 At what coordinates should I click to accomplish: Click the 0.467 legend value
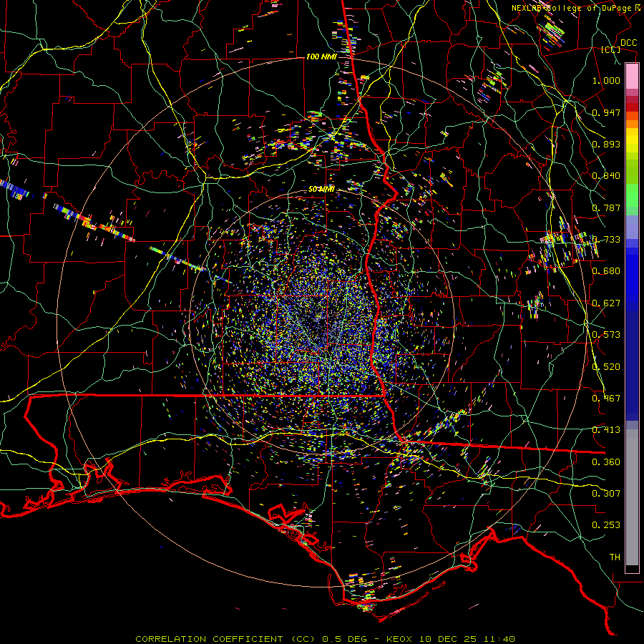(606, 399)
